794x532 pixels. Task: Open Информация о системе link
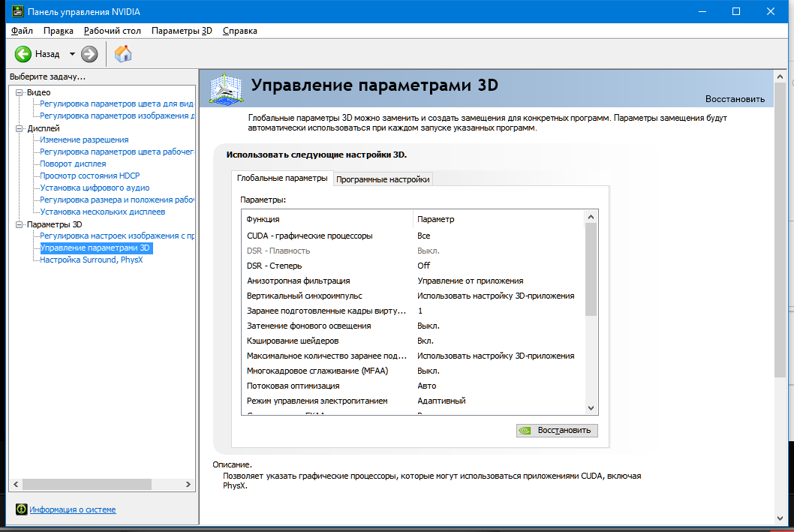[x=72, y=509]
